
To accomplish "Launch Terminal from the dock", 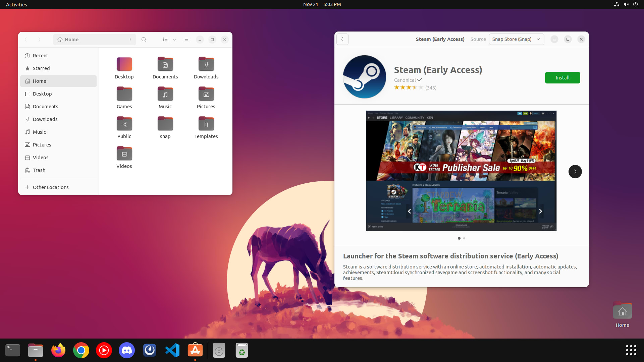I will point(13,350).
